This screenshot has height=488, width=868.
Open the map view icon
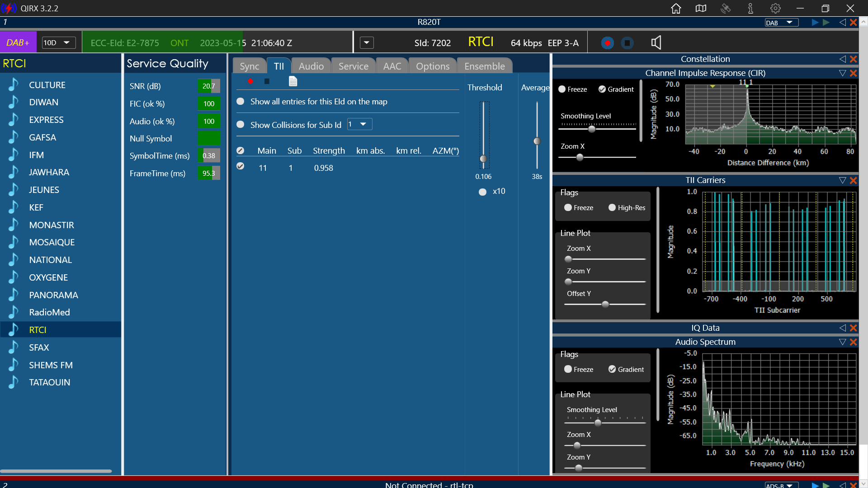[x=701, y=8]
